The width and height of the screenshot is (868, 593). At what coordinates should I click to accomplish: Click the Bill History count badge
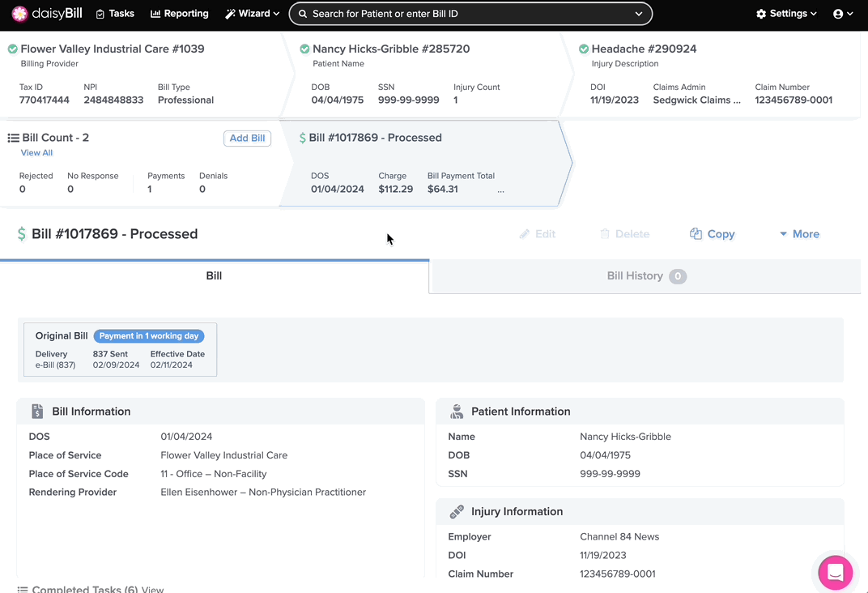[x=678, y=276]
